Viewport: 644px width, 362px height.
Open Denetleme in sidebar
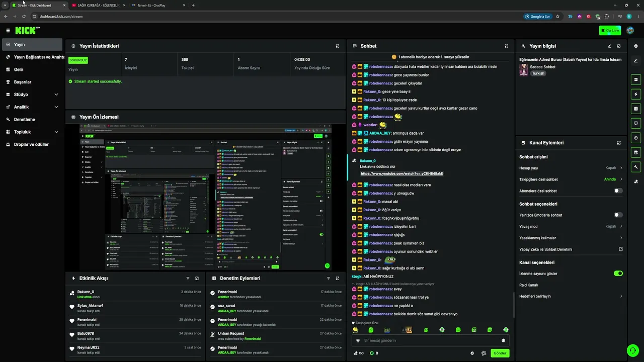click(x=32, y=120)
